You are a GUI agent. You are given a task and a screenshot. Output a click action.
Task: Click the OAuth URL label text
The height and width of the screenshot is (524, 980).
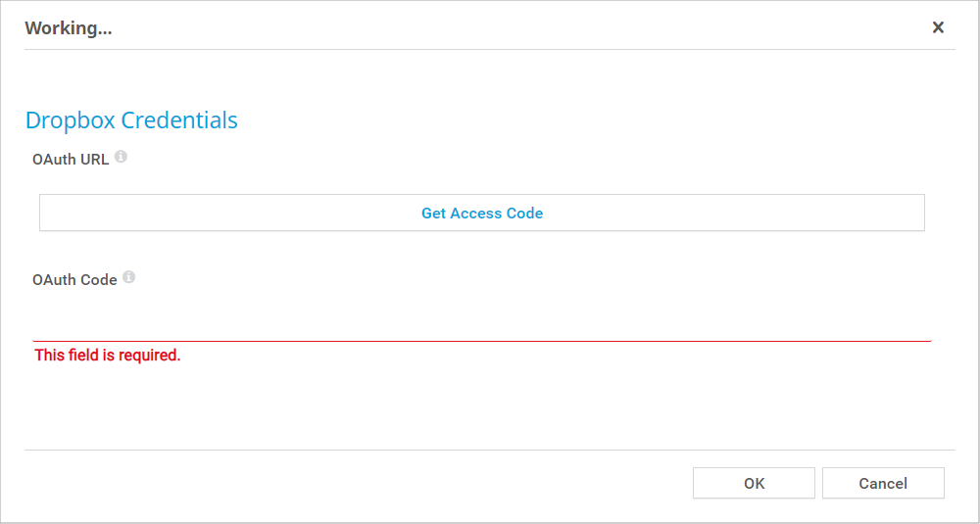71,160
